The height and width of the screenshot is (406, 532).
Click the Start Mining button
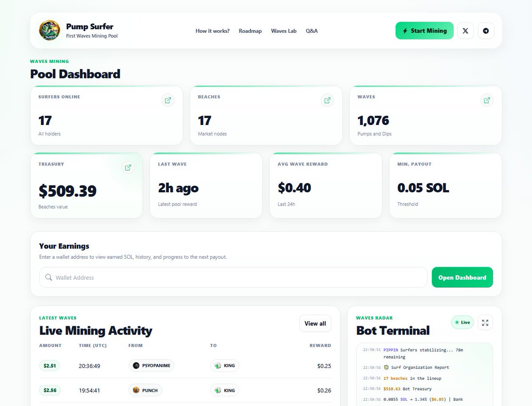424,31
